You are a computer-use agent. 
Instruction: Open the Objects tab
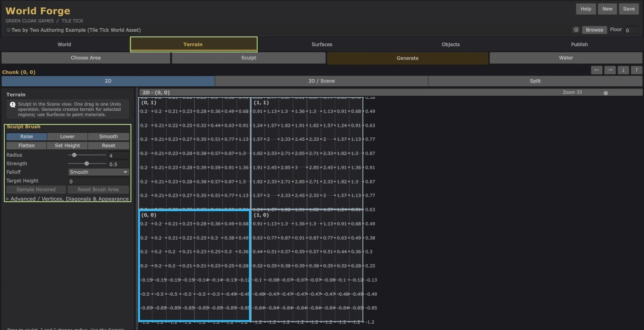pos(451,44)
